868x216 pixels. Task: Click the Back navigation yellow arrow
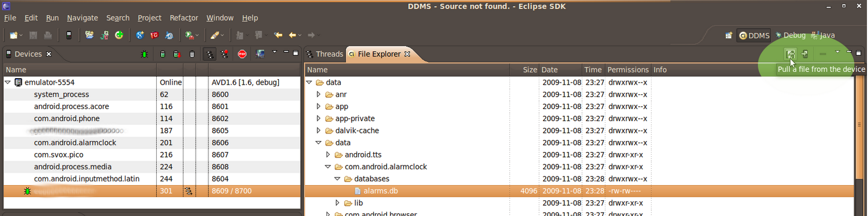point(292,35)
